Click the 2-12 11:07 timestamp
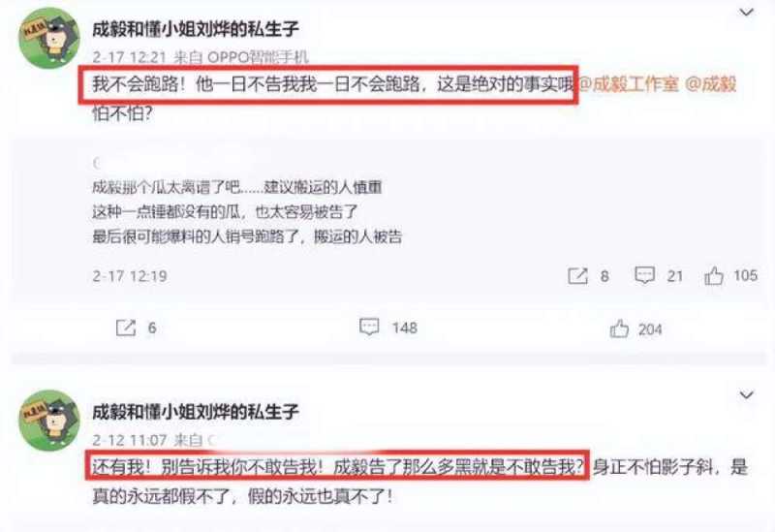Screen dimensions: 775x532 pyautogui.click(x=130, y=440)
